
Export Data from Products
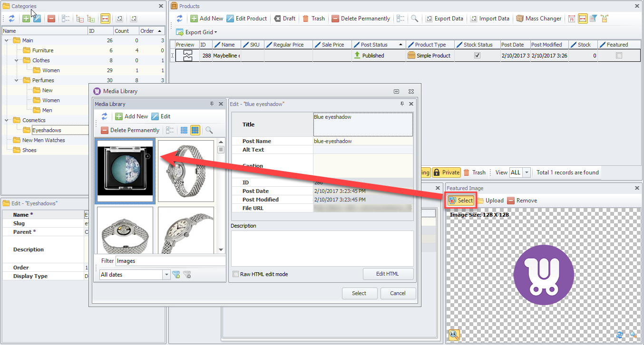click(x=444, y=19)
